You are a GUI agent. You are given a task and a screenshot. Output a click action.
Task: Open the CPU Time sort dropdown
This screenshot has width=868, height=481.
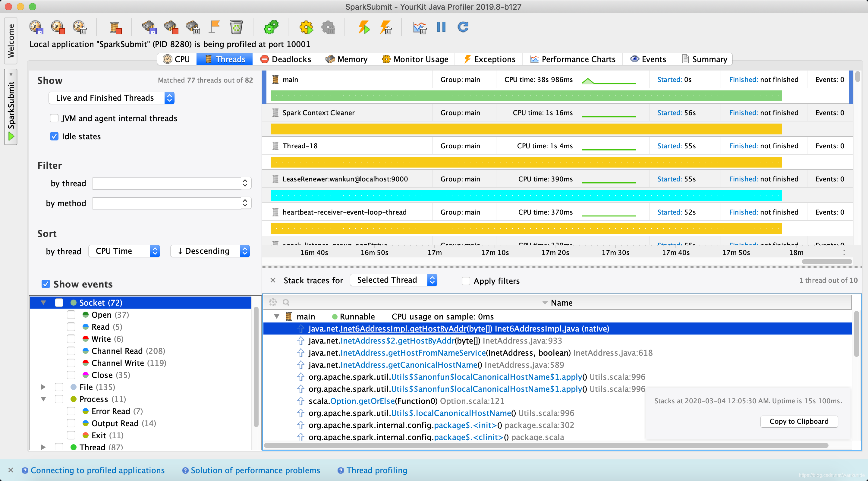pyautogui.click(x=124, y=251)
